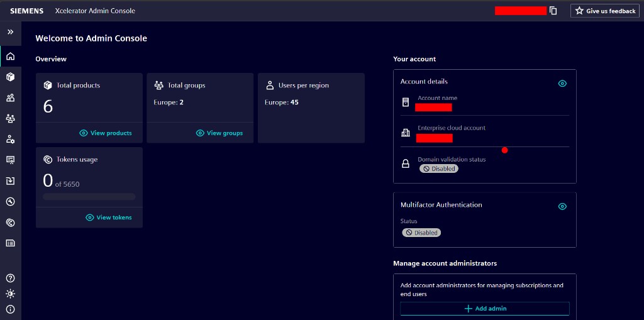Show Multifactor Authentication details via eye icon
The image size is (644, 320).
[x=562, y=206]
